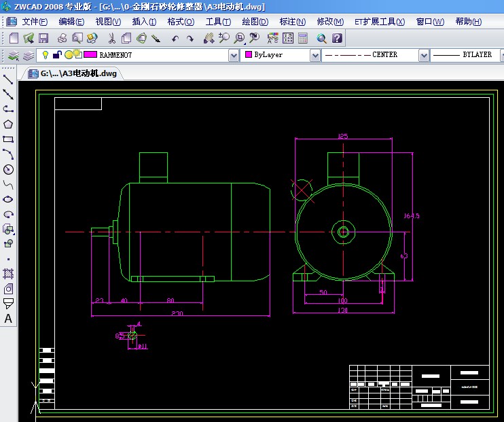
Task: Click the Save file icon
Action: pyautogui.click(x=43, y=39)
